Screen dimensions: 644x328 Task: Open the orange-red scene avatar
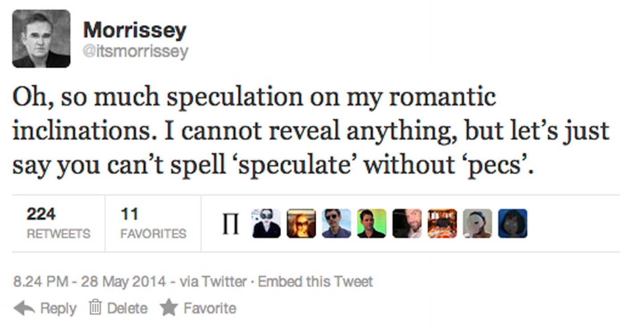pyautogui.click(x=442, y=224)
